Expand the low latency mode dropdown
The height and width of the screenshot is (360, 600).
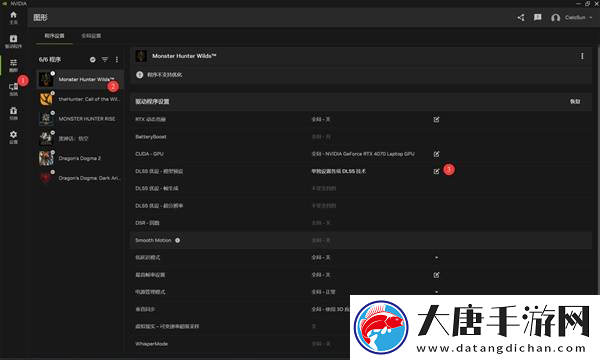tap(436, 257)
